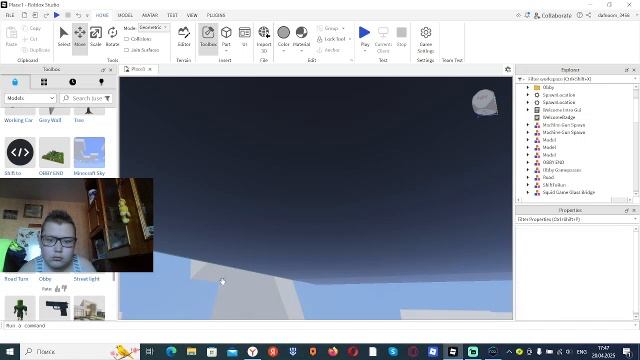
Task: Open the Material selector
Action: click(x=302, y=32)
